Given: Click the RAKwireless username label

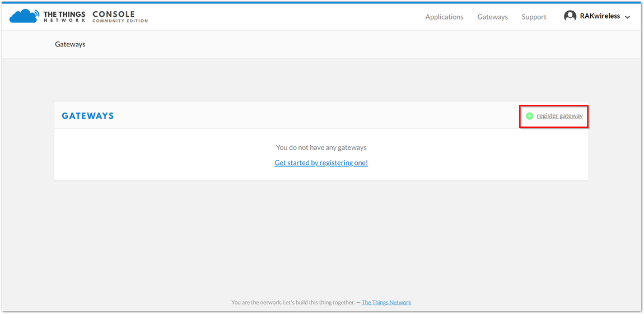Looking at the screenshot, I should (600, 16).
